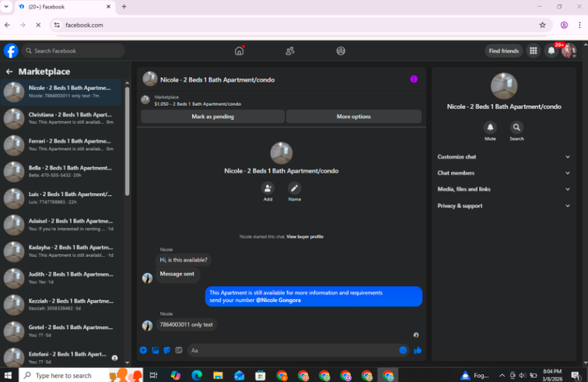Edit chat name with pencil icon
Viewport: 588px width, 382px height.
[294, 188]
